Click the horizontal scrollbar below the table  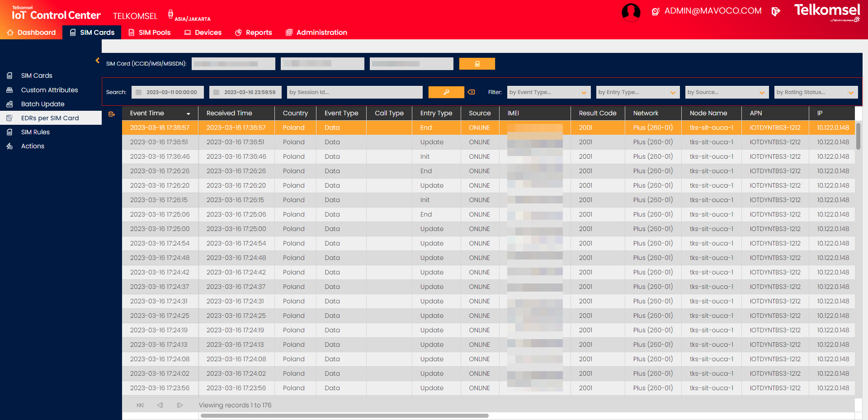click(x=344, y=415)
